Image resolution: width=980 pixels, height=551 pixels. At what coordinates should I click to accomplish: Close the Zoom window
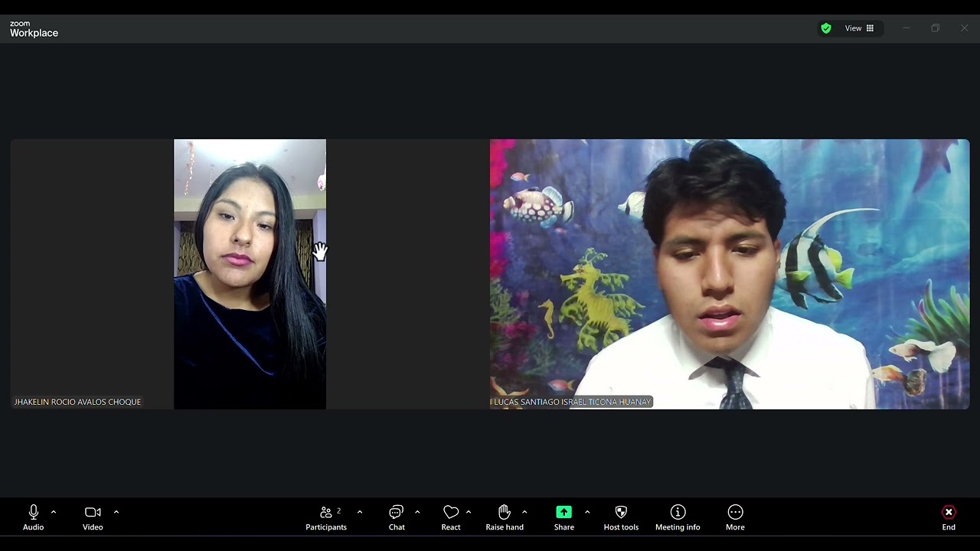click(x=964, y=28)
